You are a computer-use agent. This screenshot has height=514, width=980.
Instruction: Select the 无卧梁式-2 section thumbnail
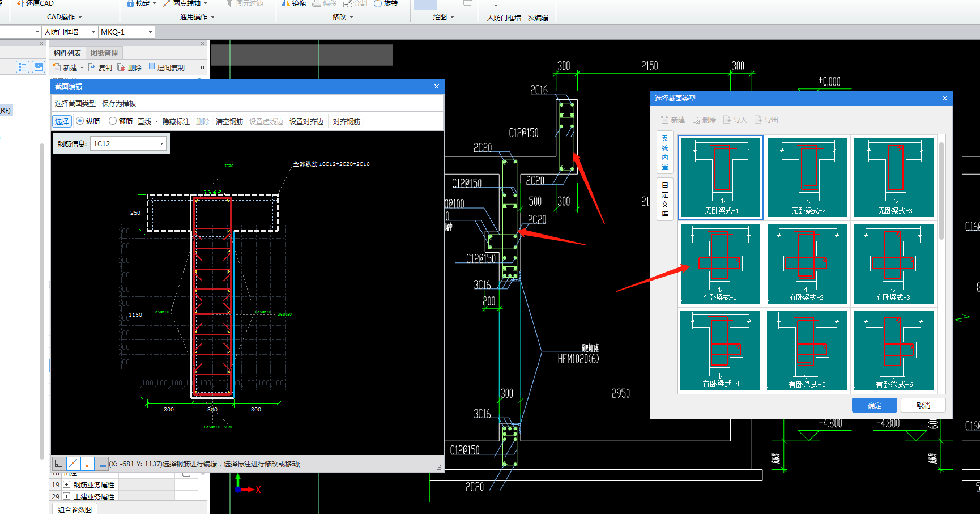coord(807,177)
